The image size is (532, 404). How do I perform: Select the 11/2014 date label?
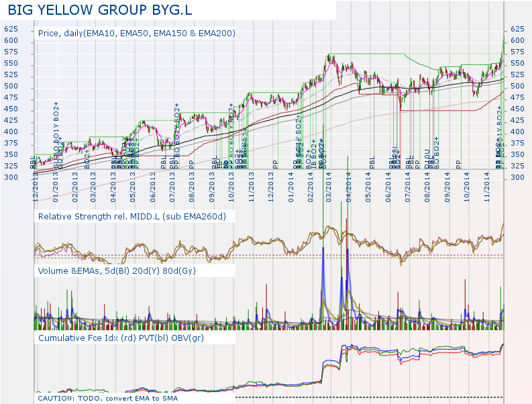(487, 187)
